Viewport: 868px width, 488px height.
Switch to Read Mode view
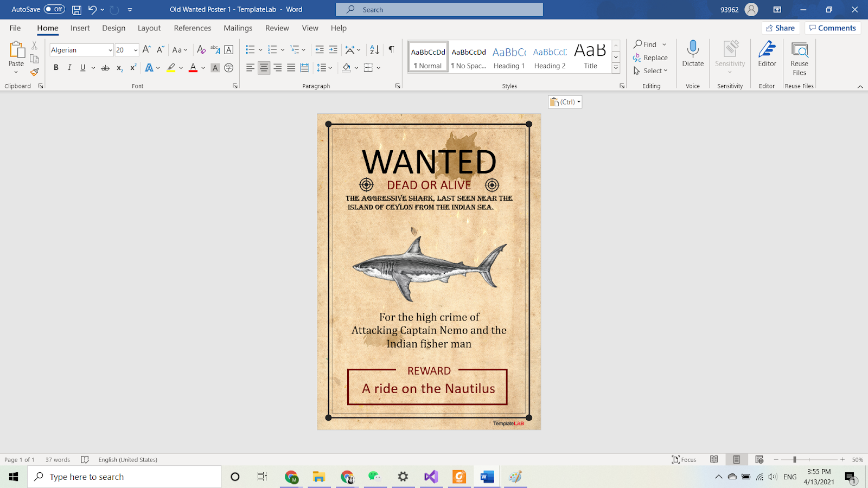pos(714,459)
